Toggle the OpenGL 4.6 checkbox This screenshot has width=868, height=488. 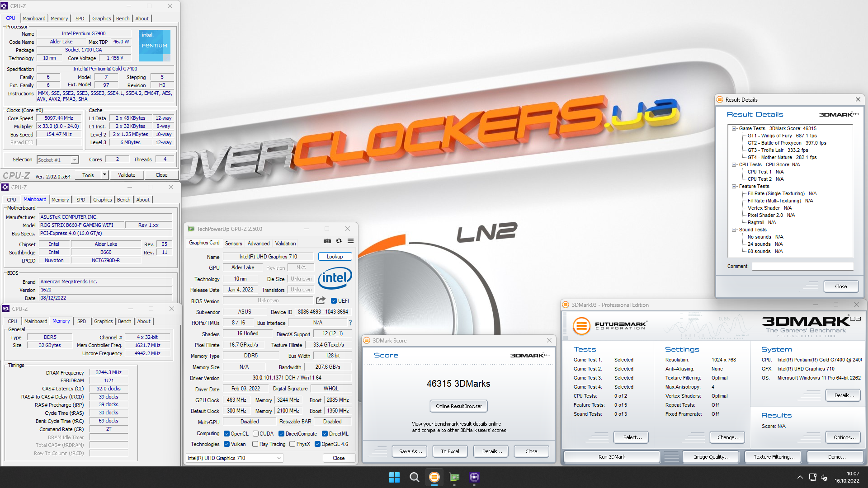pyautogui.click(x=317, y=444)
